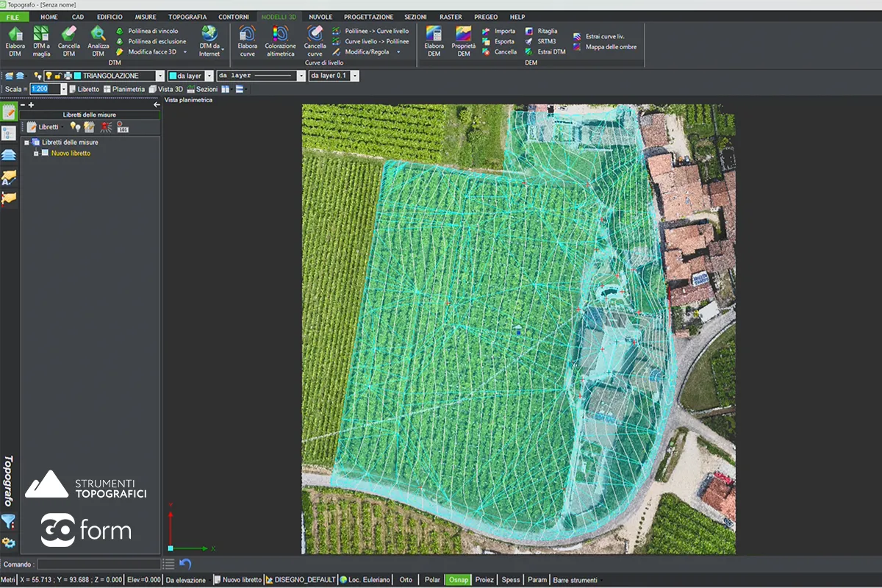Toggle Param in the status bar
Screen dimensions: 882x588
click(x=537, y=580)
